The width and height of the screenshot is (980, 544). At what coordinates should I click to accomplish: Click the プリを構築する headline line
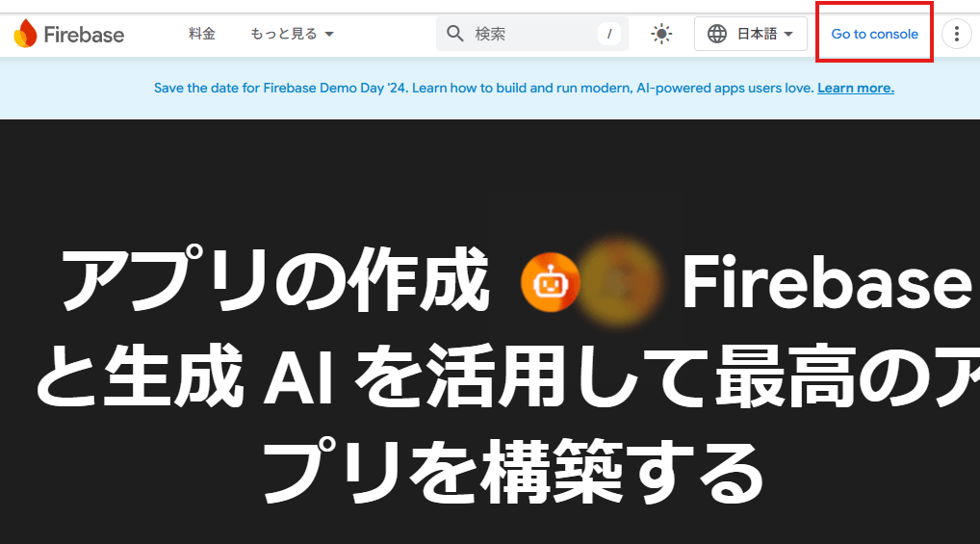[x=512, y=472]
